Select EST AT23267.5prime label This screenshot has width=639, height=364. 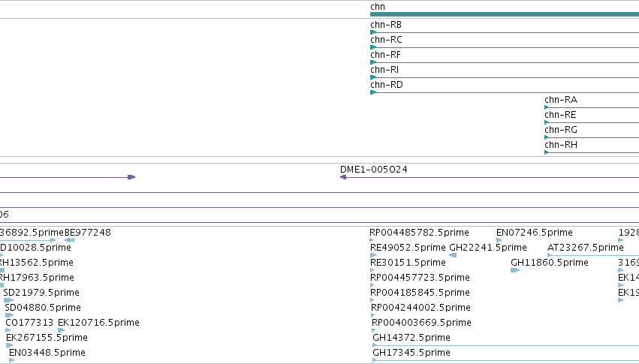tap(585, 248)
